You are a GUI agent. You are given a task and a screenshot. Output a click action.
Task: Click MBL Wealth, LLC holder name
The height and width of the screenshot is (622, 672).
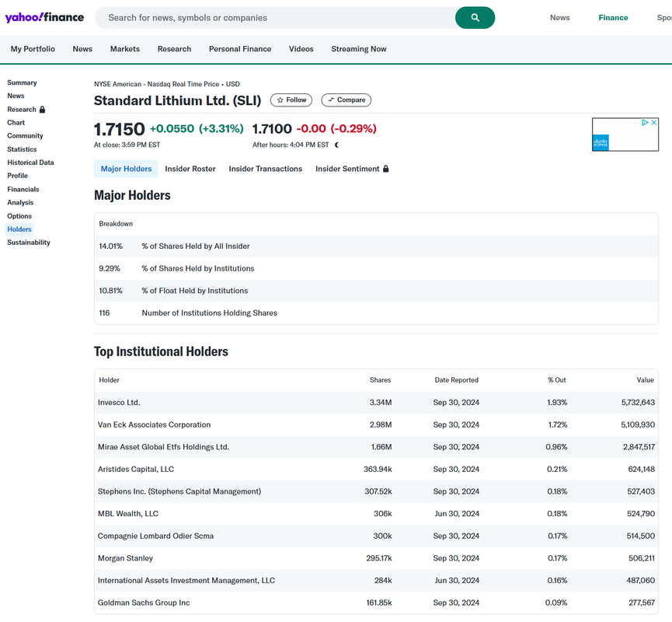(127, 513)
